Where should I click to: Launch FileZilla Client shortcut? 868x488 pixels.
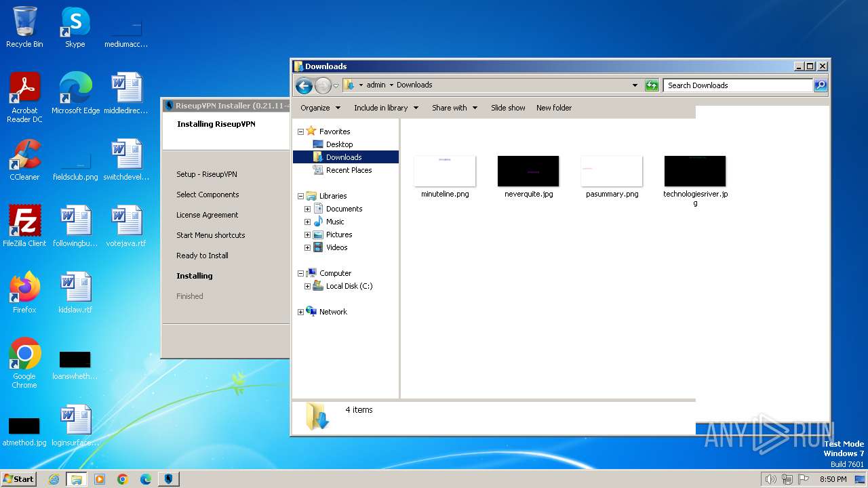click(x=24, y=226)
